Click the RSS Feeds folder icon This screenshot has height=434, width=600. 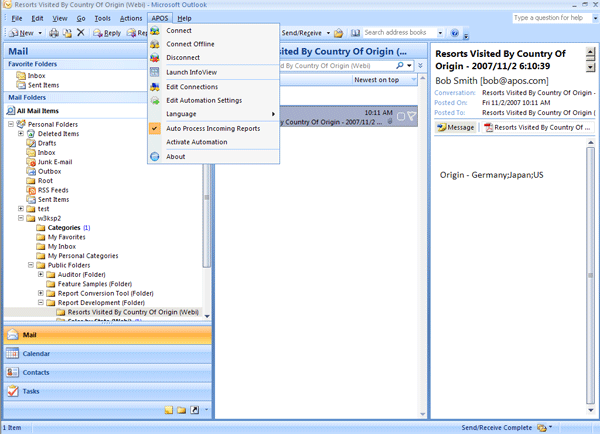31,190
